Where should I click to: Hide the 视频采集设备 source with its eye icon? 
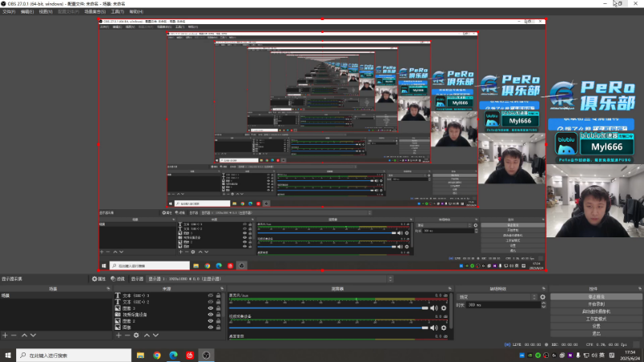(210, 315)
